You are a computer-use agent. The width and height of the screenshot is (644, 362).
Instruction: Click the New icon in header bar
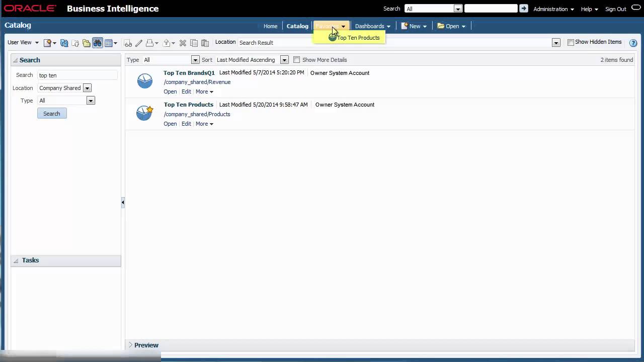(x=405, y=26)
